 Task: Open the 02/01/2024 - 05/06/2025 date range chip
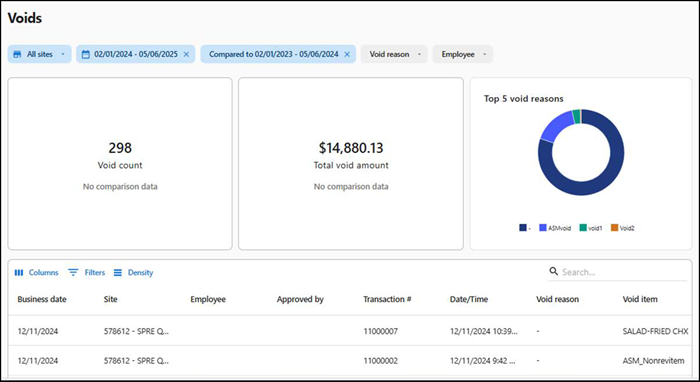pyautogui.click(x=135, y=54)
